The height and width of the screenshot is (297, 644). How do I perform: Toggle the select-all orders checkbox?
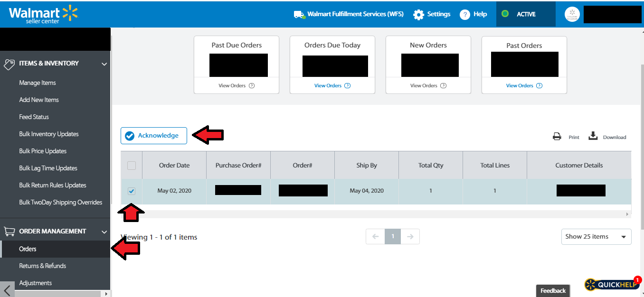pos(132,166)
